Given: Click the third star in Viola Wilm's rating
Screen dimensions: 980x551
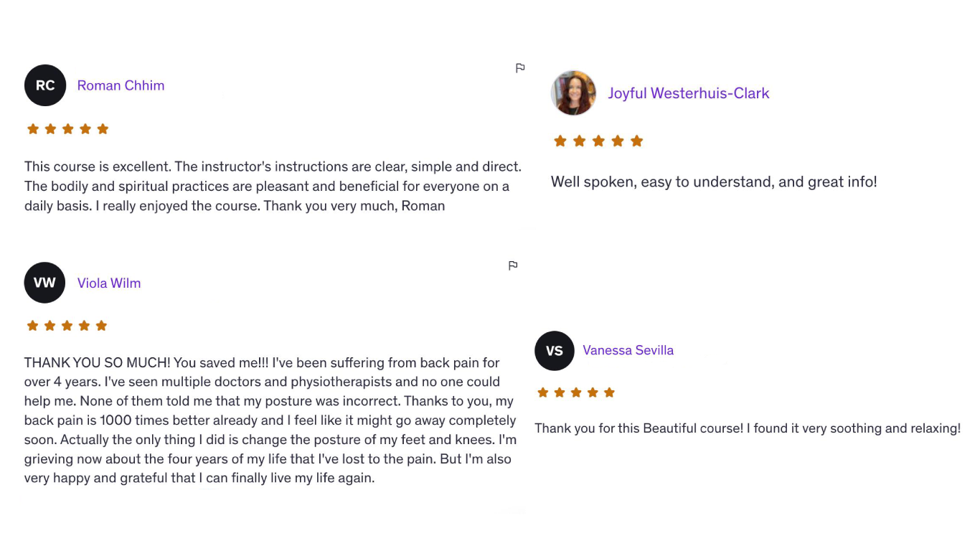Looking at the screenshot, I should coord(67,326).
